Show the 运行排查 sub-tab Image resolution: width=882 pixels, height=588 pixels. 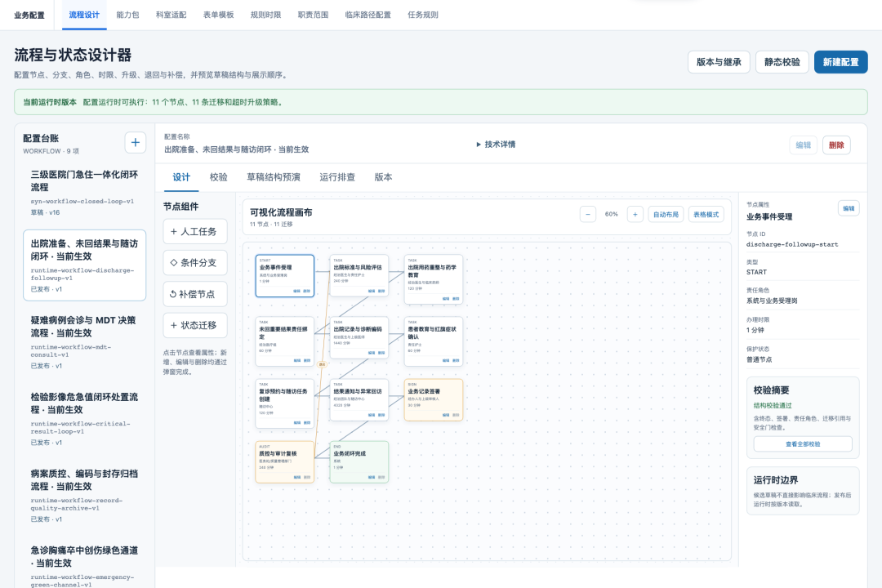coord(337,177)
